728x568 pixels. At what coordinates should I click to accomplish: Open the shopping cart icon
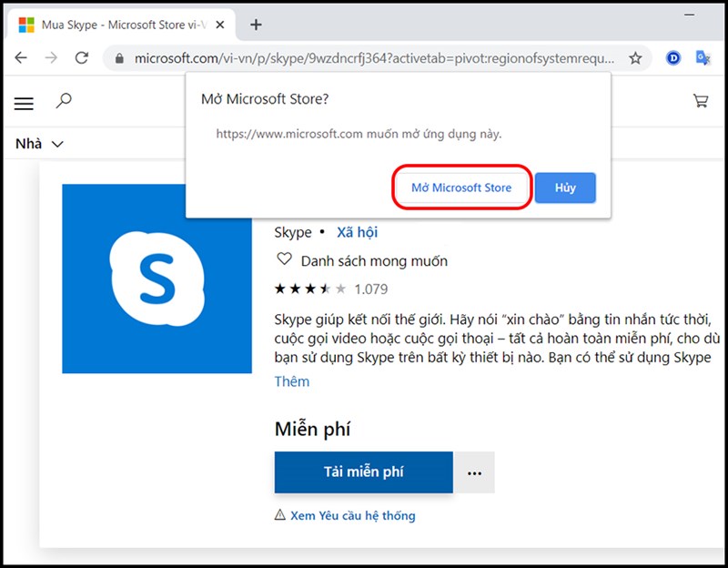click(x=701, y=100)
